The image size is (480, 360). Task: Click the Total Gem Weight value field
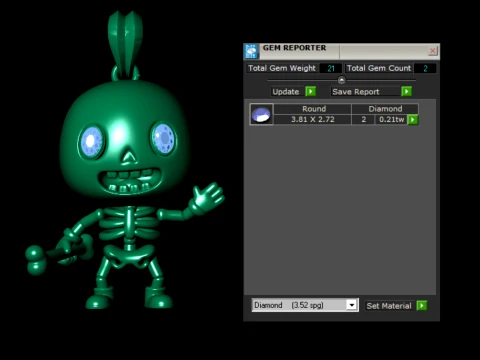[x=330, y=68]
